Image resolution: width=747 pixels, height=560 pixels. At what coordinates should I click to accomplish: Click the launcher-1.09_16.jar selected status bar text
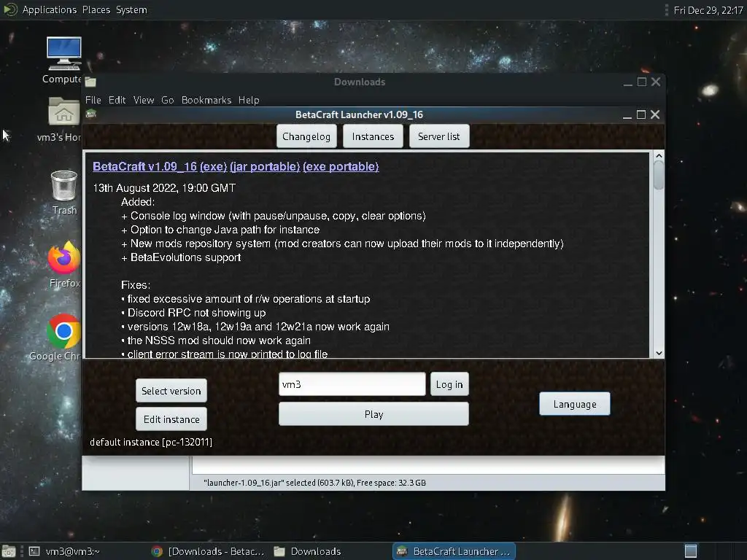coord(314,483)
